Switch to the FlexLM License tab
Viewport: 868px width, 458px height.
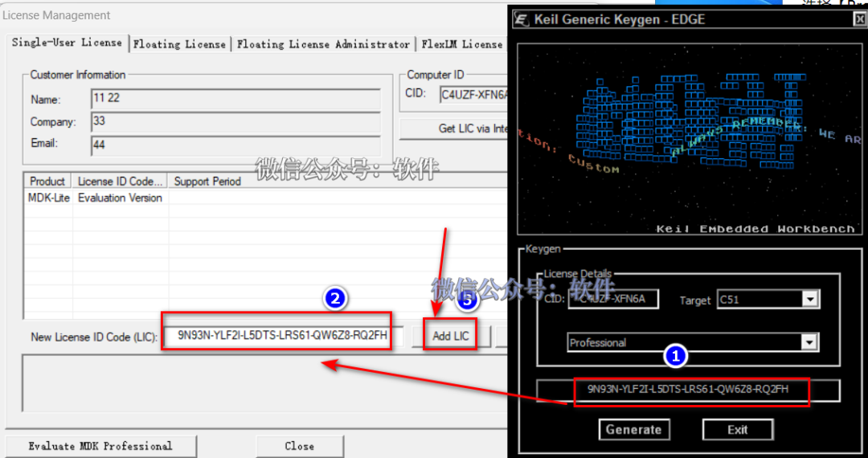[x=461, y=44]
